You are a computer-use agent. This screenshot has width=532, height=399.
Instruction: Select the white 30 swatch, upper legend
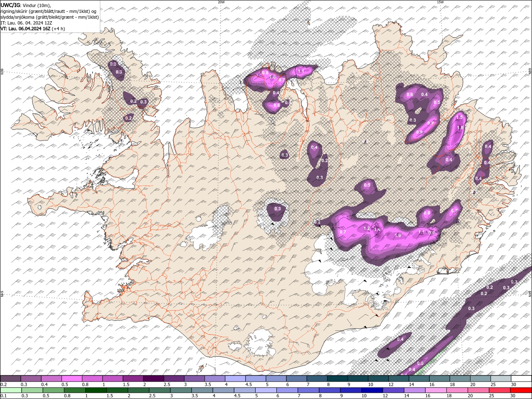click(x=521, y=379)
